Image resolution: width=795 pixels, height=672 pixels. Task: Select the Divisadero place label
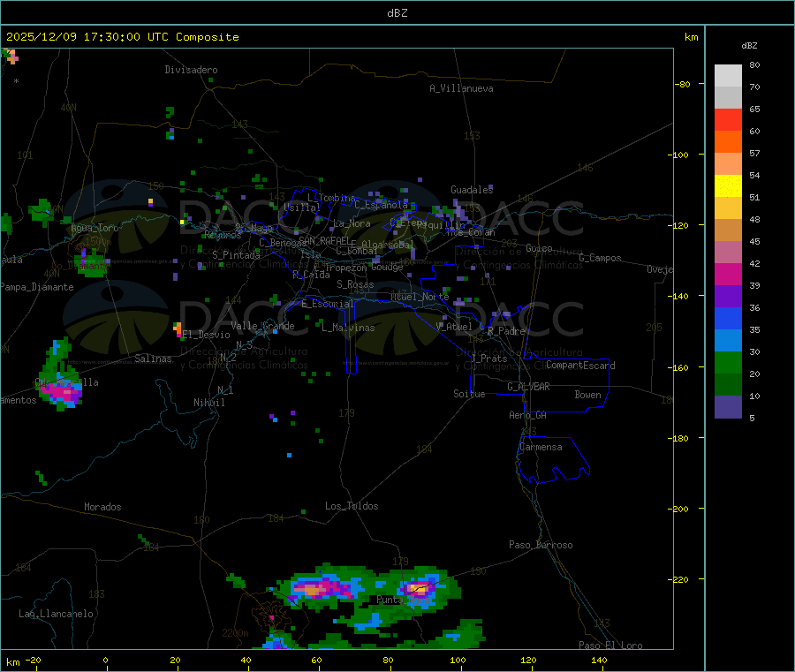point(191,70)
